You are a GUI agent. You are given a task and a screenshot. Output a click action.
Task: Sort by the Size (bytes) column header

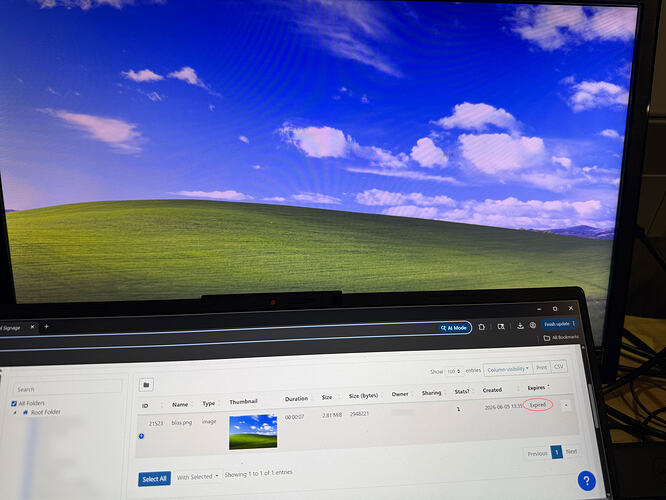tap(363, 395)
